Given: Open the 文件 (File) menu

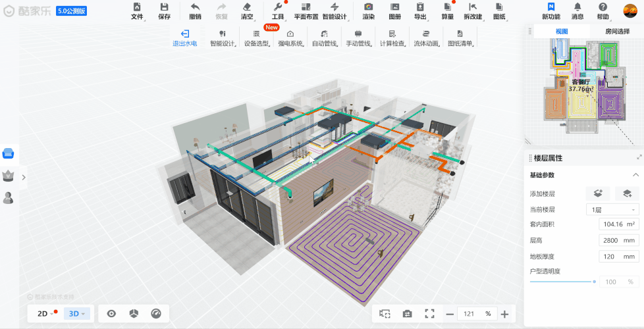Looking at the screenshot, I should [x=137, y=7].
